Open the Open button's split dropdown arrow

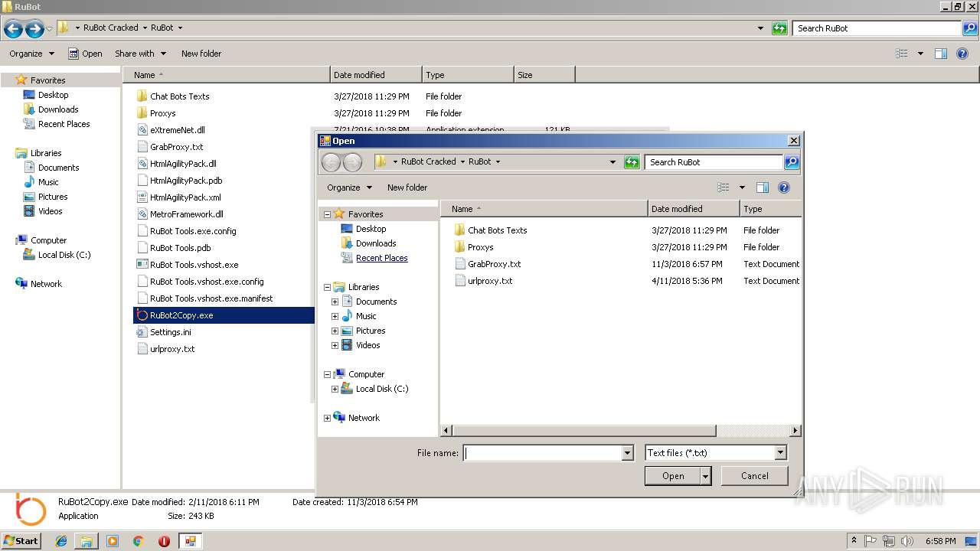point(705,476)
